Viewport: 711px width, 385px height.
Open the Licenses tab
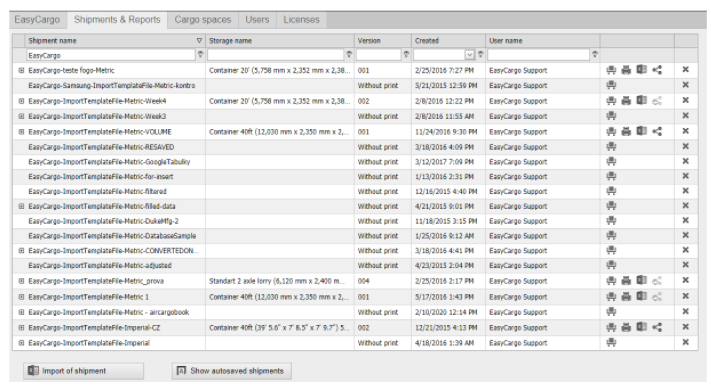302,20
